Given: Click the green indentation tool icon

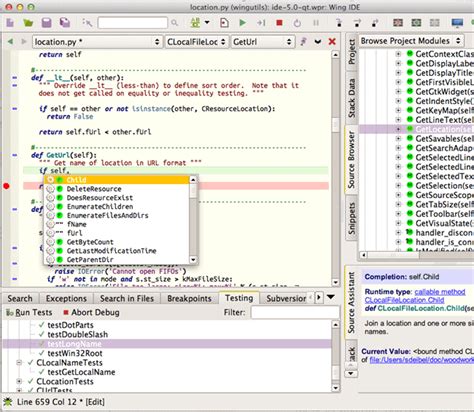Looking at the screenshot, I should tap(195, 23).
